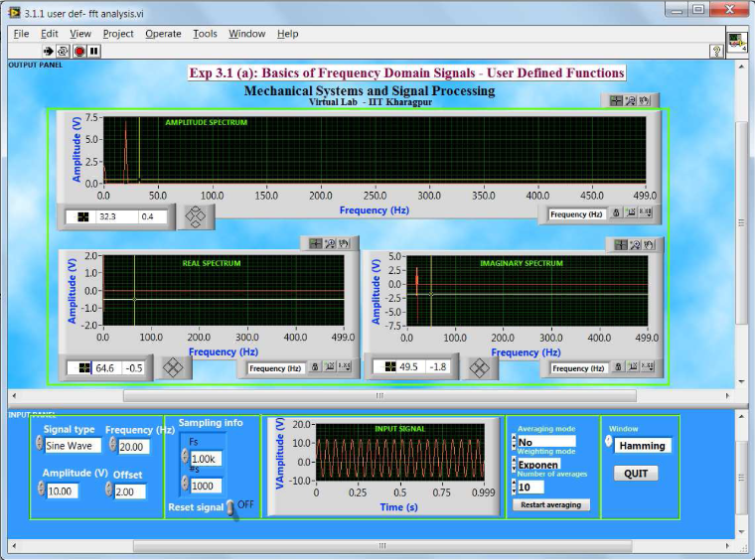Click the VI icon pane at top right
Screen dimensions: 755x560
coord(737,43)
